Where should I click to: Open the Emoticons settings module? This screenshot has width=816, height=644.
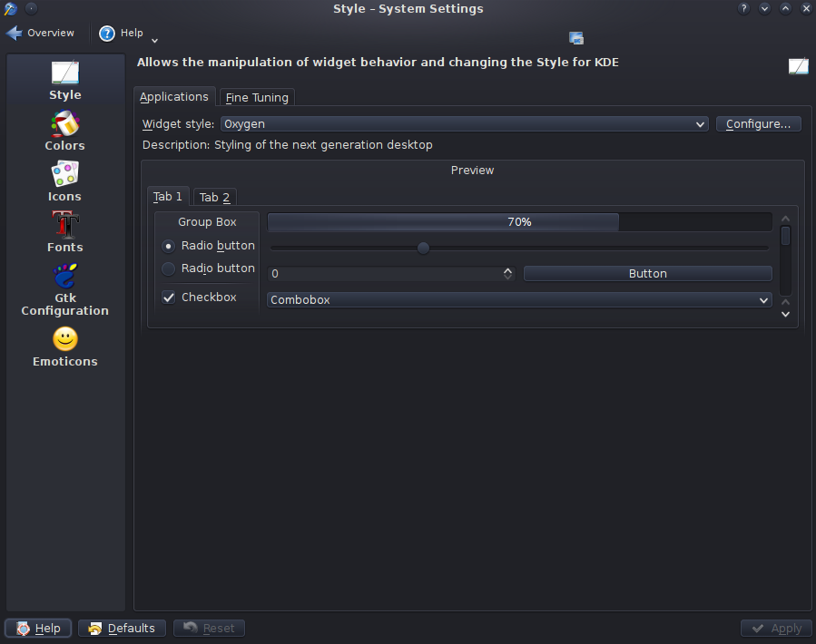(65, 347)
